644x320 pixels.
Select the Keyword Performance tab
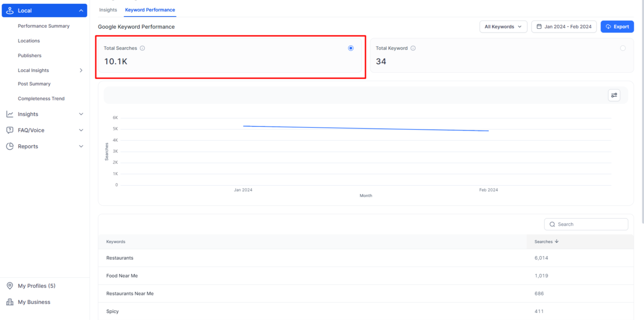(x=150, y=10)
